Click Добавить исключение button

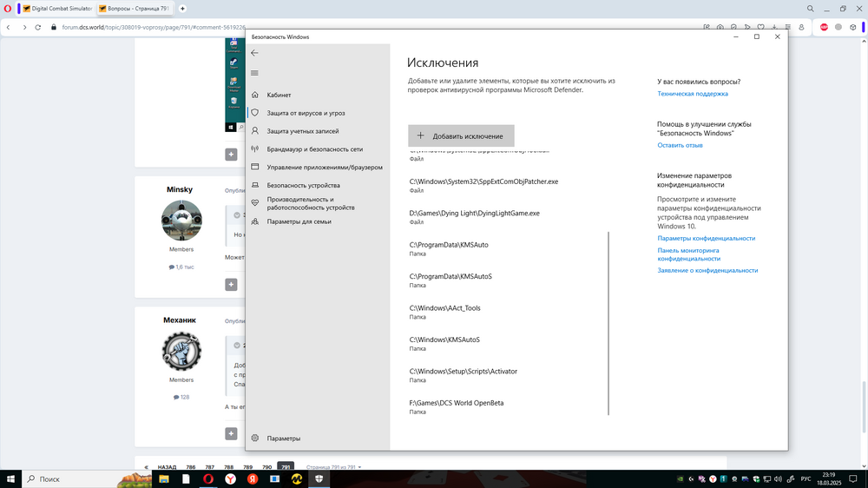coord(461,135)
